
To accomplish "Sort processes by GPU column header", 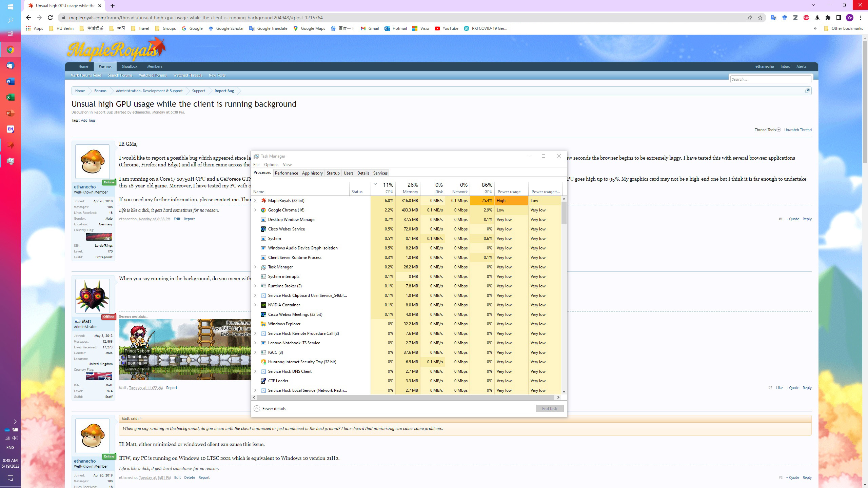I will (482, 188).
